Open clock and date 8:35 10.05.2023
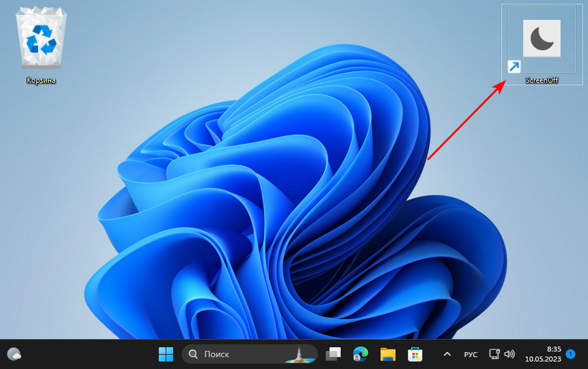588x369 pixels. (x=543, y=354)
